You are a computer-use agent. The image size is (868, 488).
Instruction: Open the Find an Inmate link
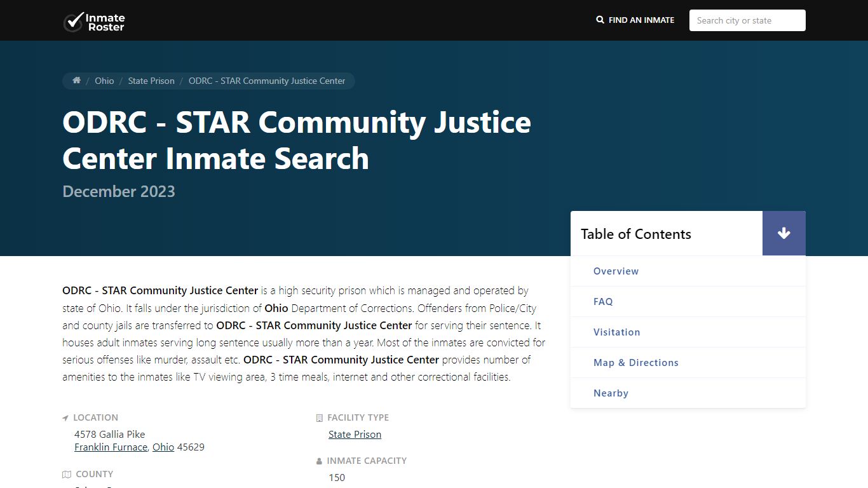(x=635, y=20)
